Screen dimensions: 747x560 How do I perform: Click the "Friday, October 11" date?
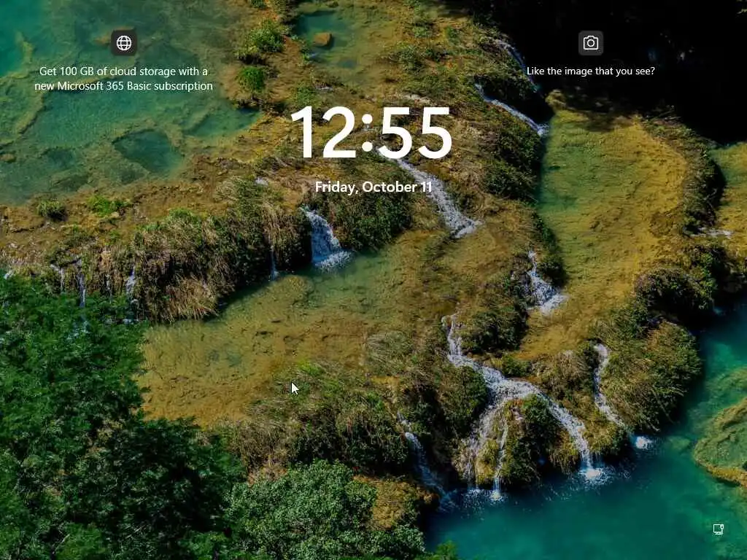[373, 187]
